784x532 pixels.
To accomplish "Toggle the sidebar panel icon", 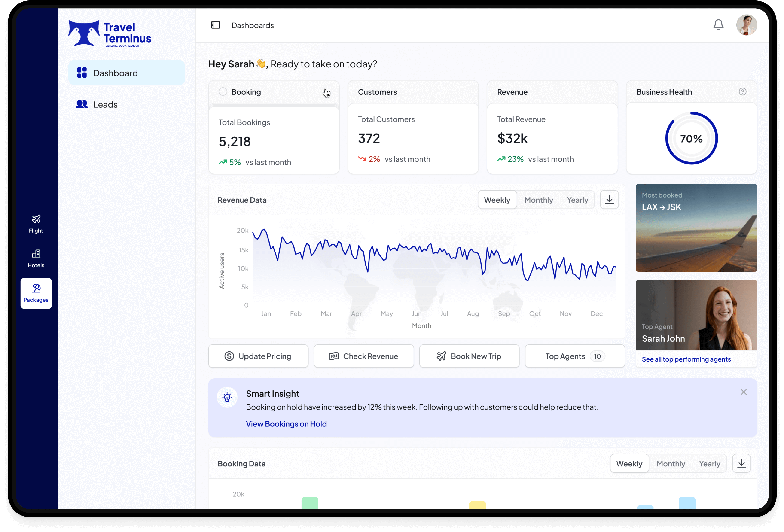I will (x=216, y=25).
